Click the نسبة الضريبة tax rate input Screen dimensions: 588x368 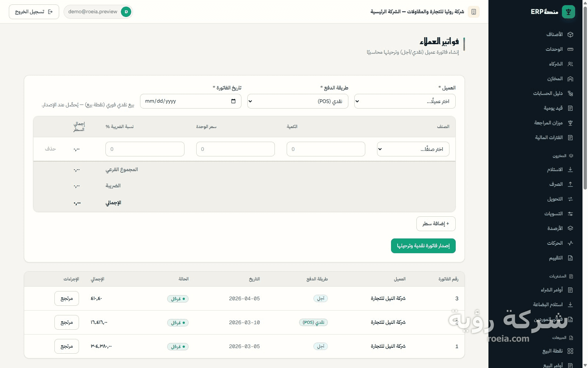[x=145, y=149]
